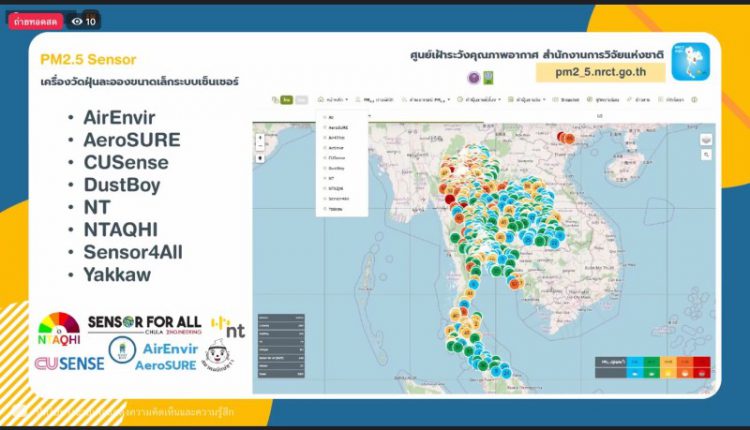Click the Thailand map logo icon

(684, 58)
